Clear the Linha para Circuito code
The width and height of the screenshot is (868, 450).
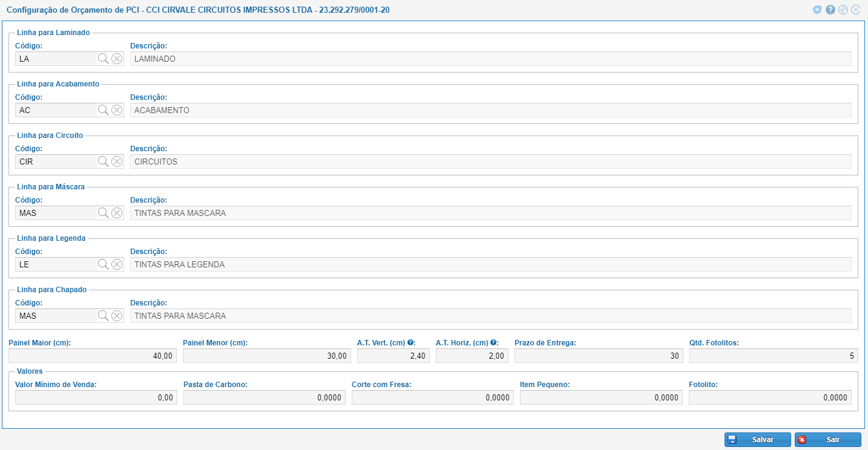point(117,161)
